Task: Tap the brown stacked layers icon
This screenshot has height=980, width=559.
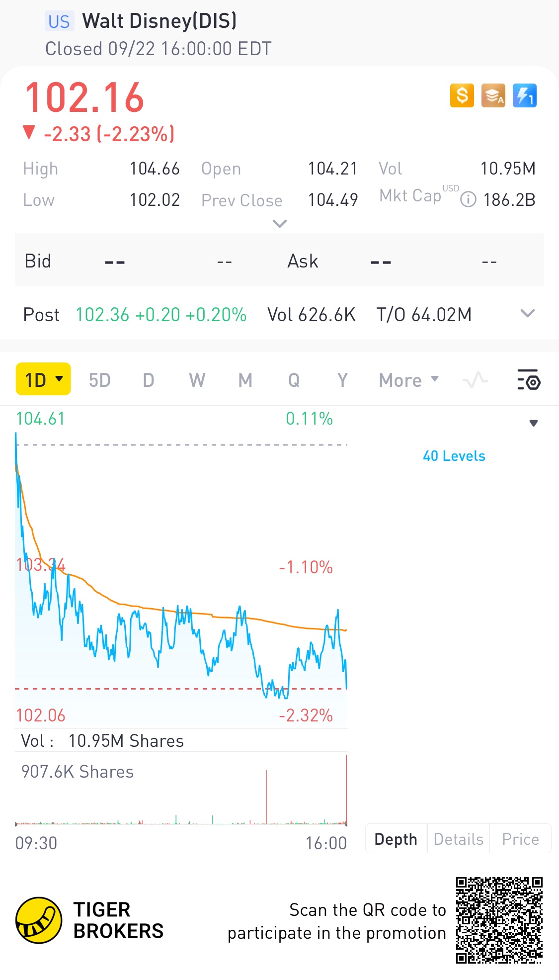Action: (493, 95)
